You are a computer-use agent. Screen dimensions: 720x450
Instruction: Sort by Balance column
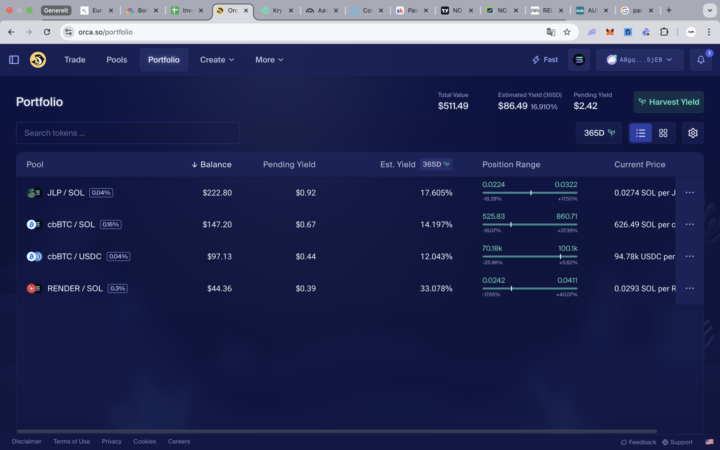tap(211, 164)
